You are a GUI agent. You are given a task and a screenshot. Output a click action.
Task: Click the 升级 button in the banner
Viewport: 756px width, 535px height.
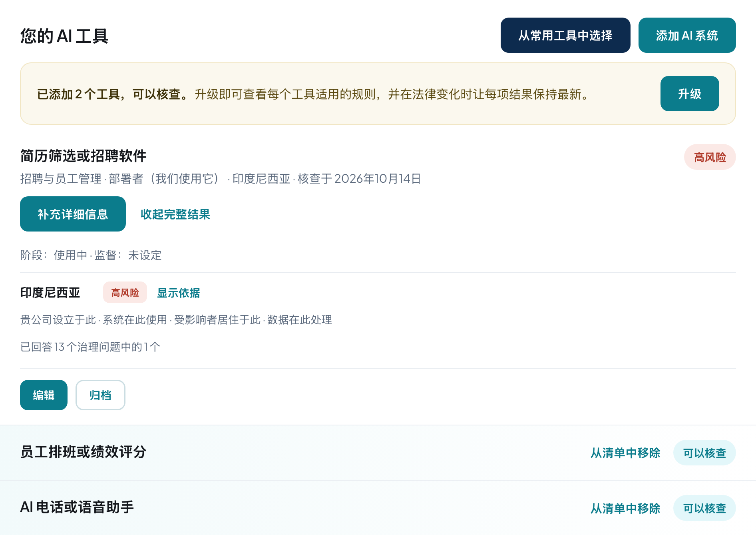(x=690, y=94)
